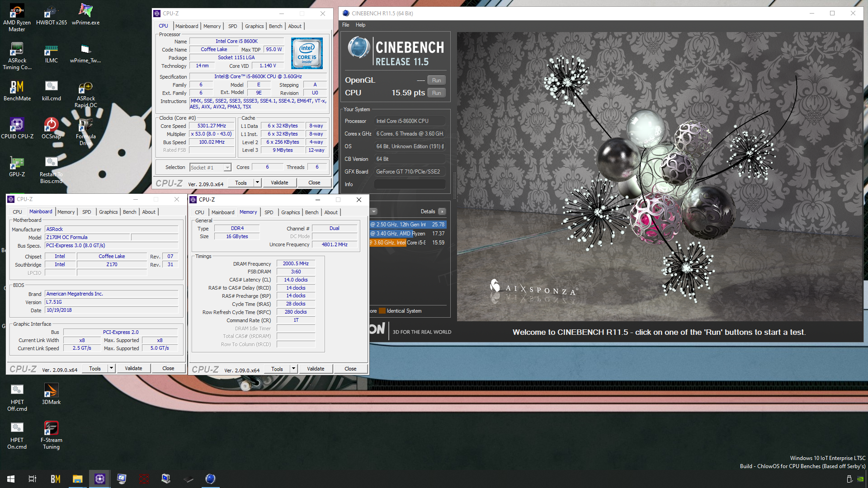Click the Cinebench rendered scene preview

coord(660,176)
